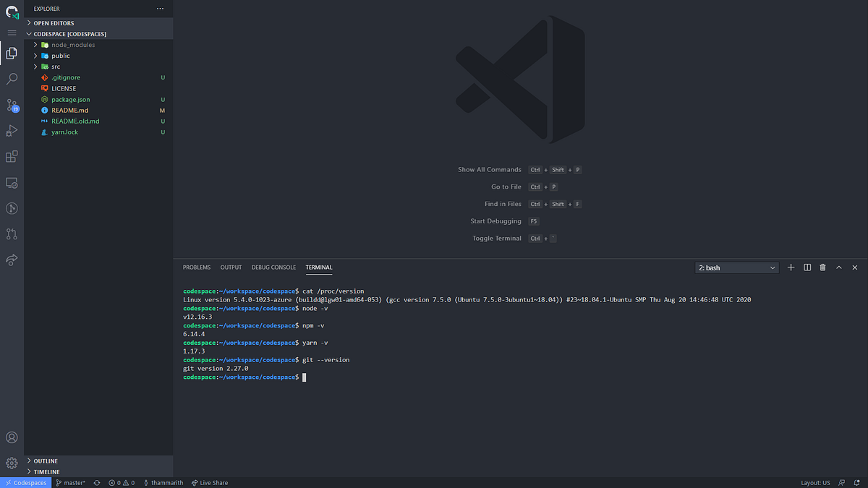Kill the terminal with the trash icon
Viewport: 868px width, 488px height.
click(x=822, y=267)
